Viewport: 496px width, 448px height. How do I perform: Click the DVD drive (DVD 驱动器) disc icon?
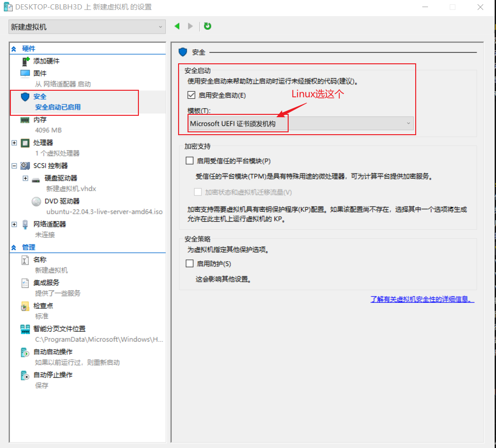click(36, 201)
